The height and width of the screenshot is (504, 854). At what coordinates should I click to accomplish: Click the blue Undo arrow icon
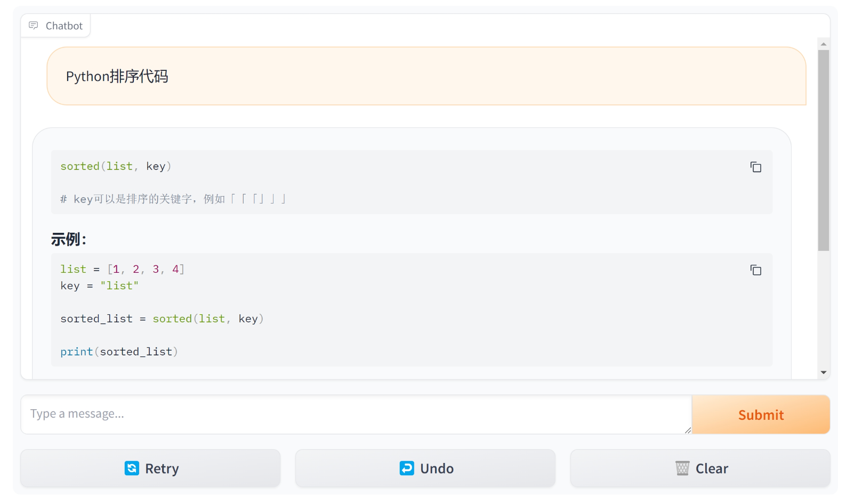(x=407, y=468)
